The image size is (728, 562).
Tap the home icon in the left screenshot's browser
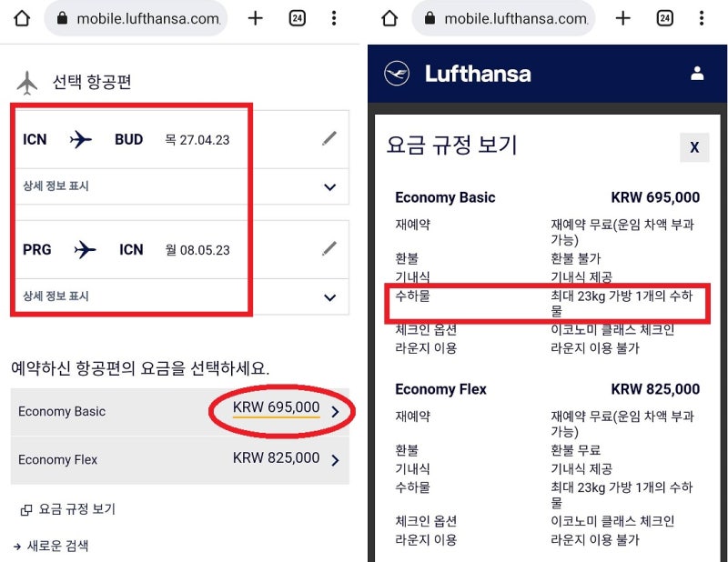point(22,18)
